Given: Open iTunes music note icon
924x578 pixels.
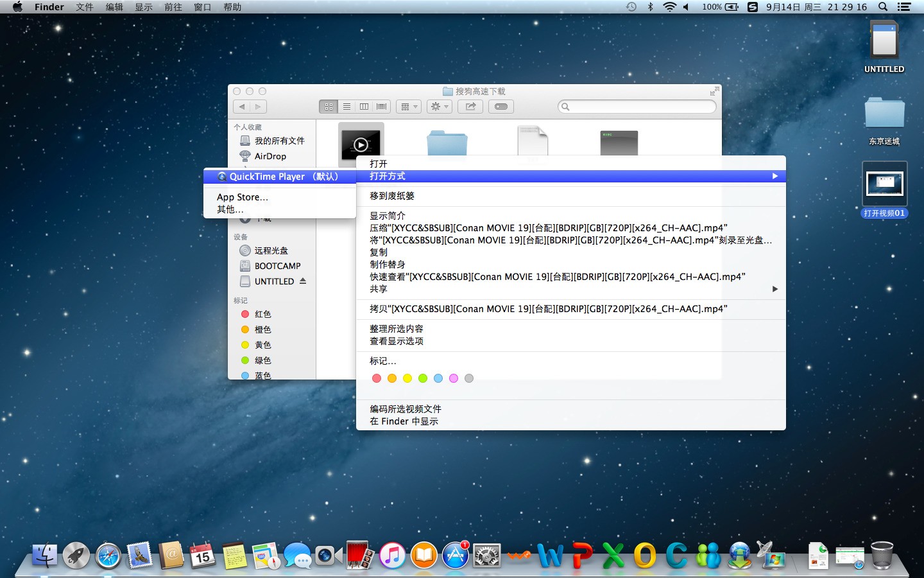Looking at the screenshot, I should point(392,556).
